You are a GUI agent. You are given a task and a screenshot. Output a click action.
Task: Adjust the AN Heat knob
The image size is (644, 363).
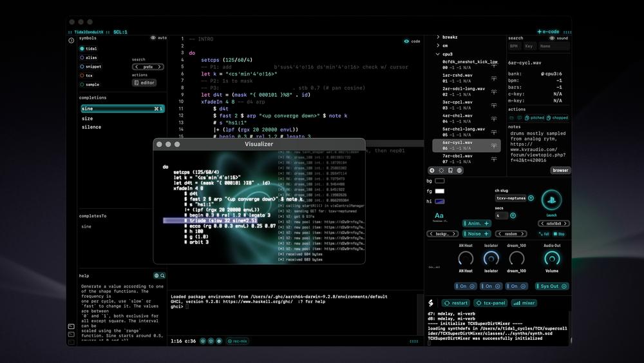point(466,258)
